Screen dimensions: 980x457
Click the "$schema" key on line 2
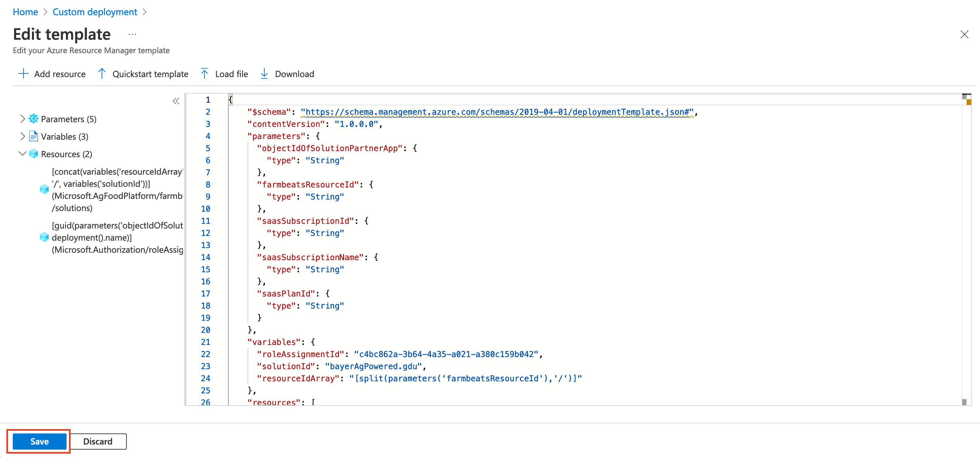coord(269,112)
